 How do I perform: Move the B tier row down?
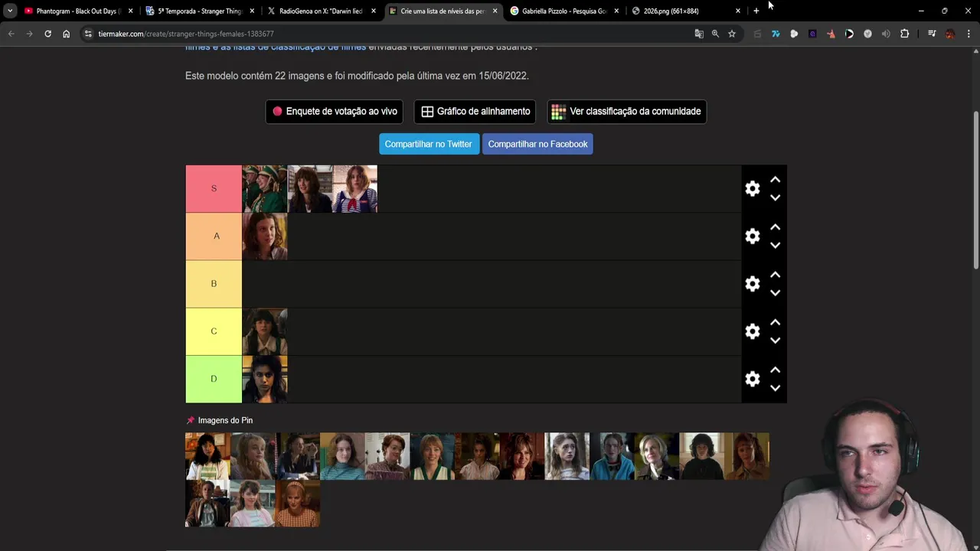[x=775, y=292]
